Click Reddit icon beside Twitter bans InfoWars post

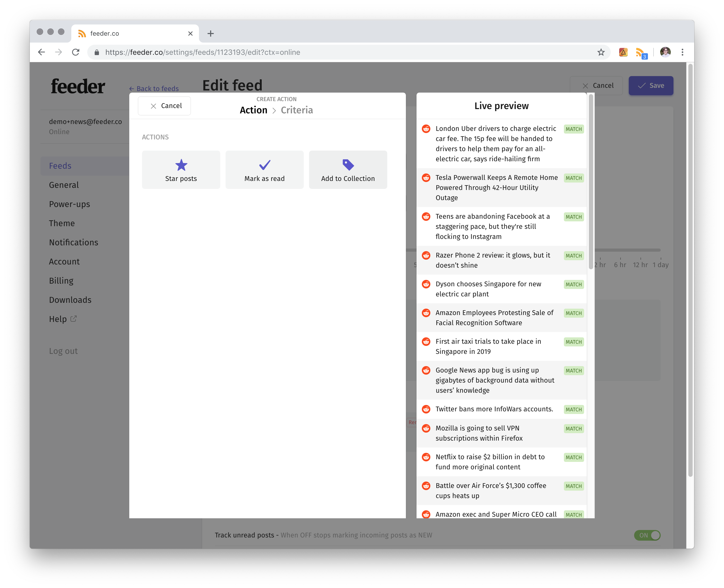coord(426,409)
